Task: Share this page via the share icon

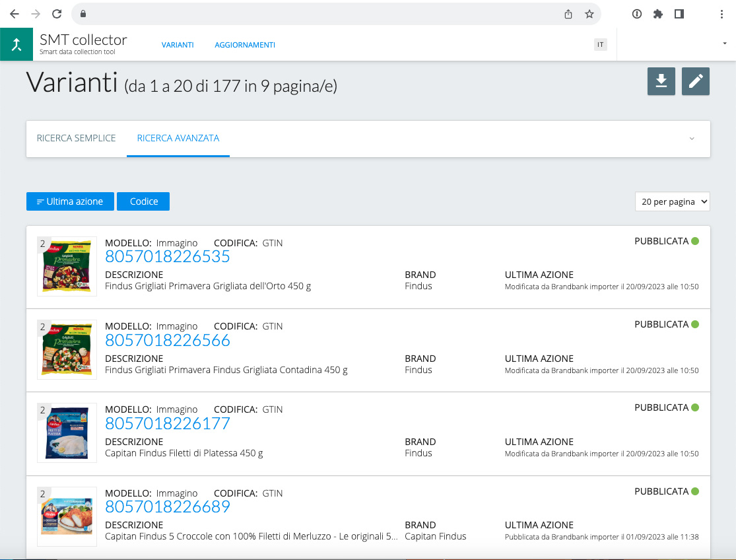Action: click(568, 14)
